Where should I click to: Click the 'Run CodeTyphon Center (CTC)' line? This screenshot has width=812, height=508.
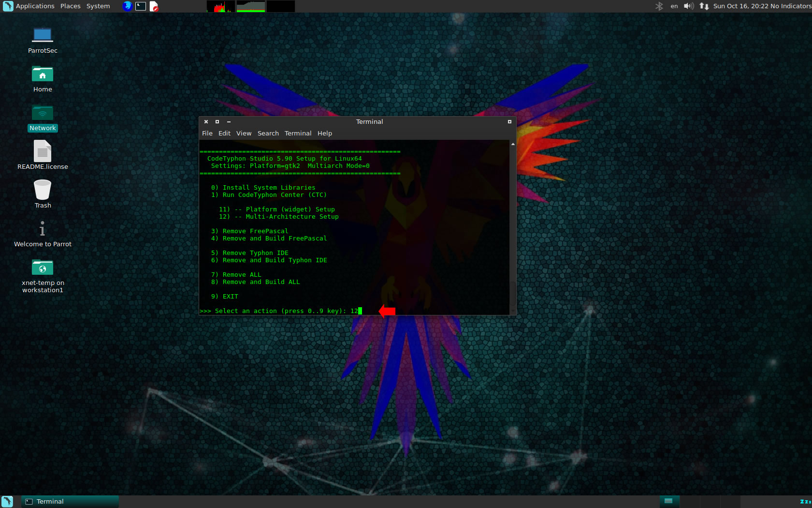click(269, 195)
